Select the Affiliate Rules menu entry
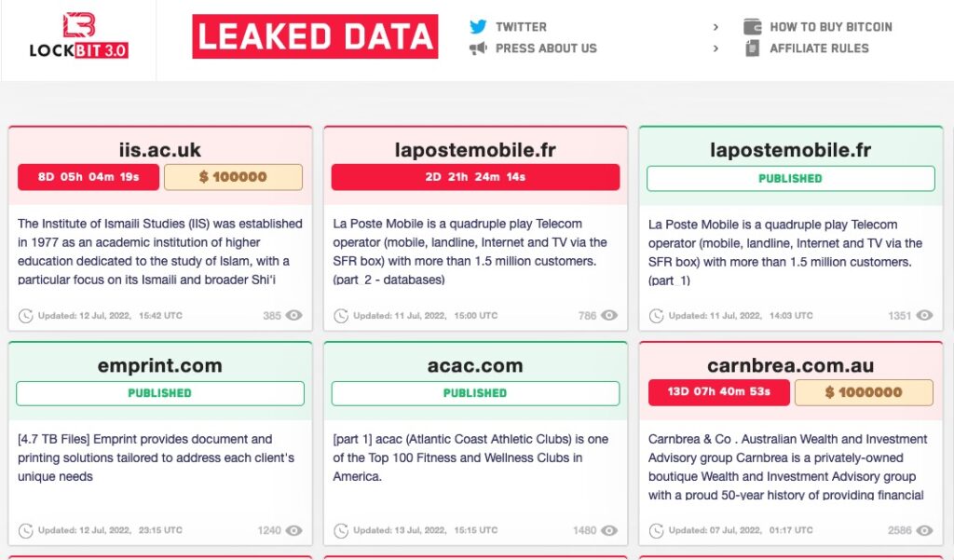Viewport: 954px width, 560px height. tap(821, 48)
